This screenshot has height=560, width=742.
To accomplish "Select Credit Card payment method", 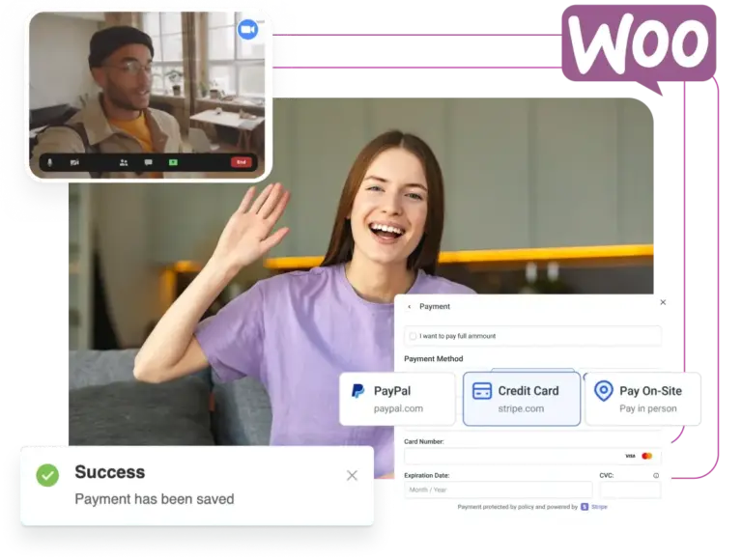I will pos(522,399).
